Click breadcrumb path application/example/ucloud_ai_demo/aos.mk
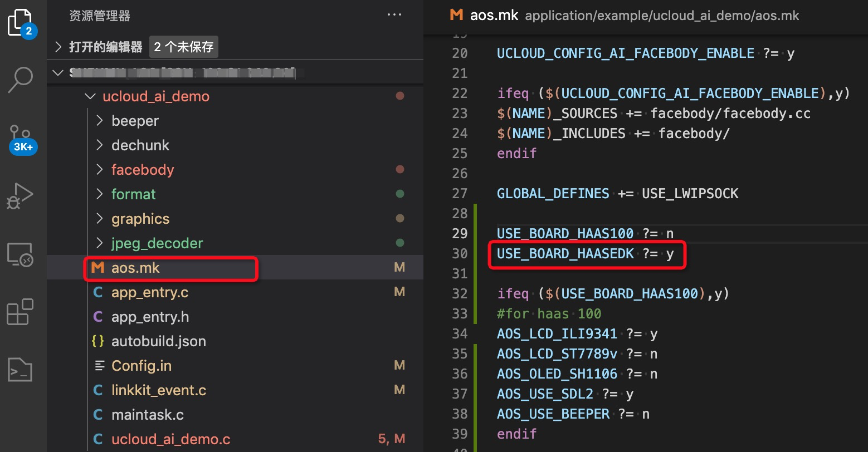Viewport: 868px width, 452px height. (x=662, y=16)
